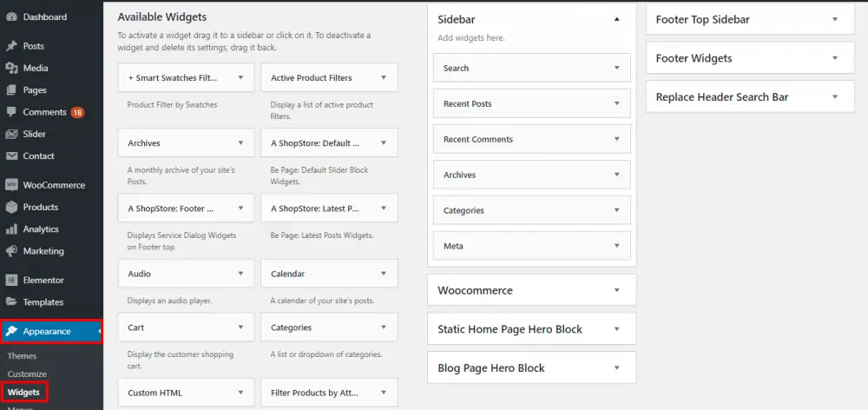Expand the Custom HTML widget arrow
868x410 pixels.
(x=240, y=393)
